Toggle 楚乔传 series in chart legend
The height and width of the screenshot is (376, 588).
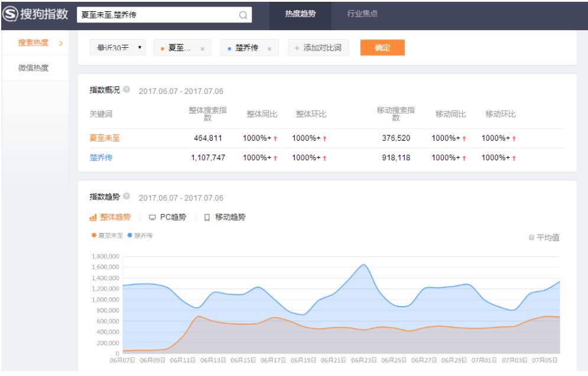pyautogui.click(x=139, y=235)
